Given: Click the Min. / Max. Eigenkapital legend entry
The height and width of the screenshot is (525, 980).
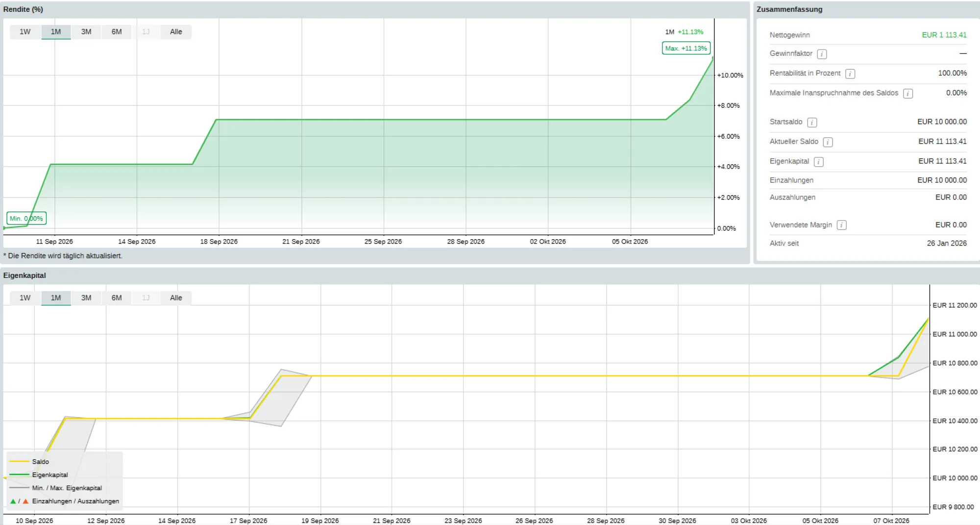Looking at the screenshot, I should click(56, 488).
